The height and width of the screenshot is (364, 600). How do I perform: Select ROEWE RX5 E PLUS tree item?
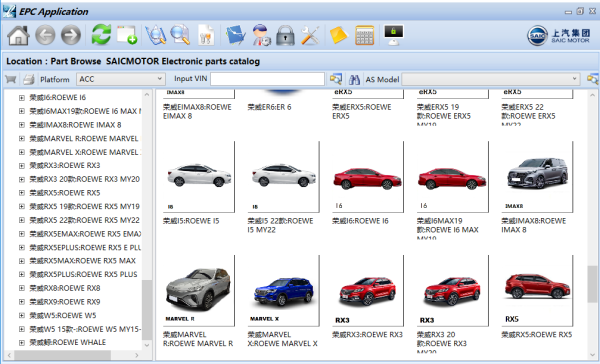pos(85,247)
